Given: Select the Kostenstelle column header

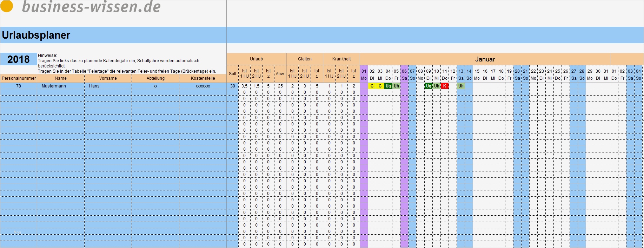Looking at the screenshot, I should [x=203, y=78].
